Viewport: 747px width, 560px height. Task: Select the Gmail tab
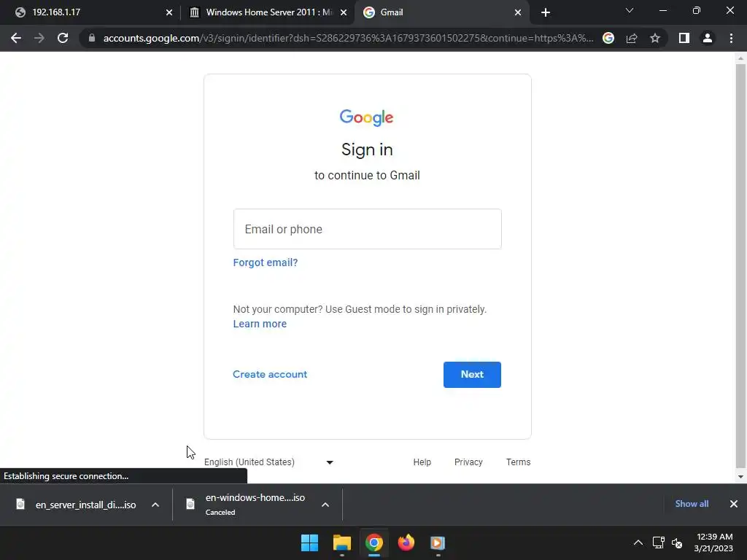pyautogui.click(x=441, y=12)
